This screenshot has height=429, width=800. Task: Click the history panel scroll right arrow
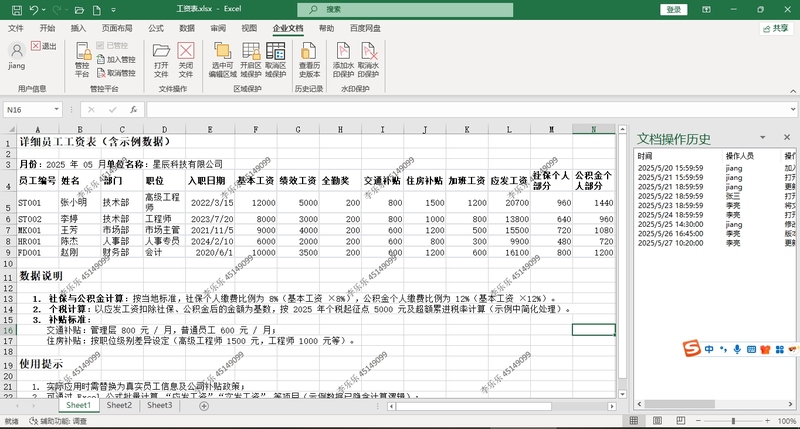pos(790,404)
